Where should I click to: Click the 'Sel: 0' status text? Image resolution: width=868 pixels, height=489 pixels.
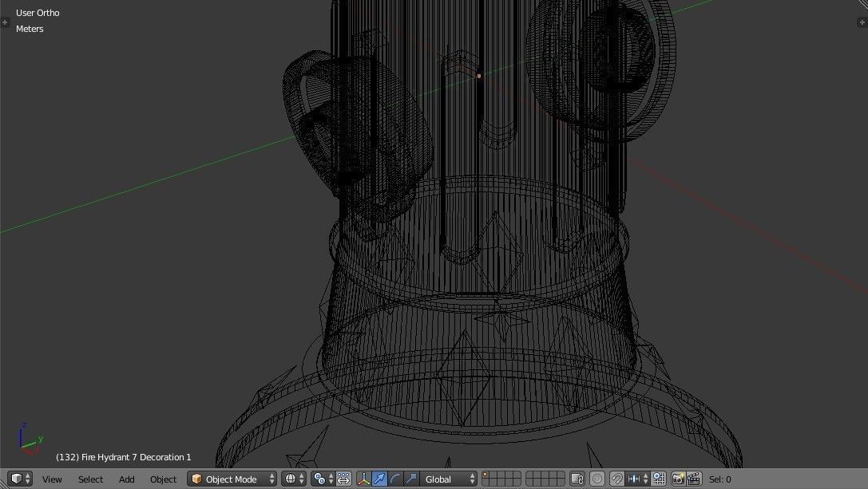pos(719,479)
